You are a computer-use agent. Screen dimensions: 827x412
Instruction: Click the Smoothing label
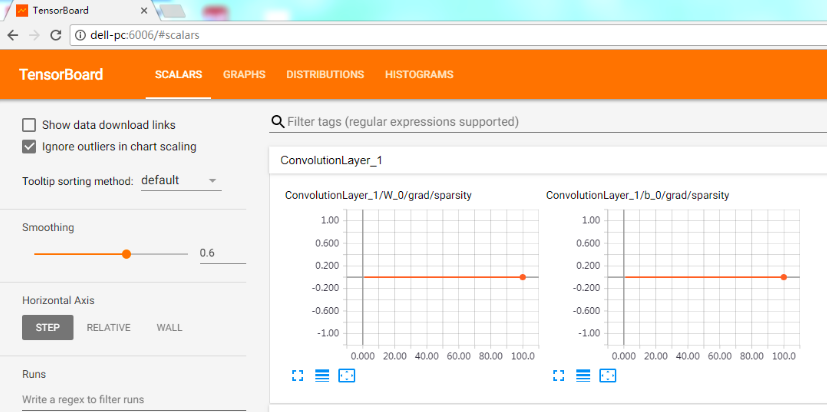[x=48, y=227]
